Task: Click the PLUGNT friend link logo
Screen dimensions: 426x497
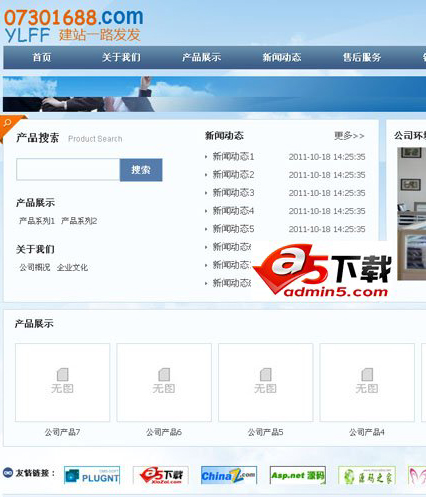Action: [x=92, y=475]
